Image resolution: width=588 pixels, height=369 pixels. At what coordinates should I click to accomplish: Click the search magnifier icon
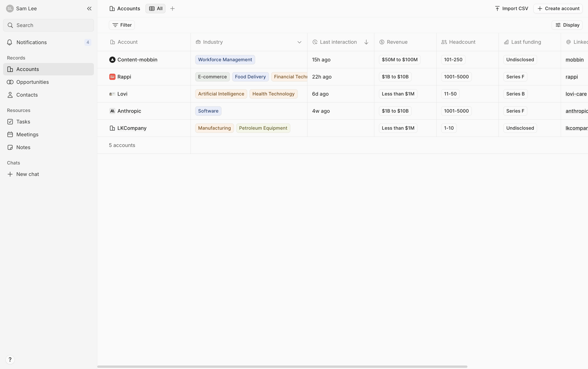10,25
